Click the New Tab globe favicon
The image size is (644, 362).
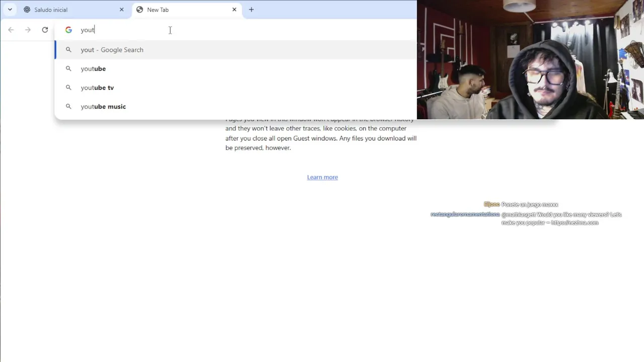[x=139, y=10]
